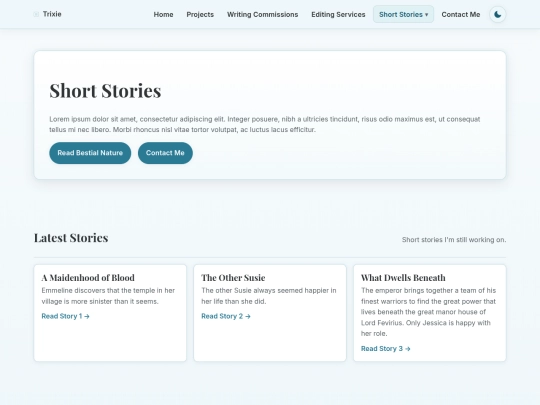Select Editing Services in the navbar
Screen dimensions: 540x405
point(338,14)
